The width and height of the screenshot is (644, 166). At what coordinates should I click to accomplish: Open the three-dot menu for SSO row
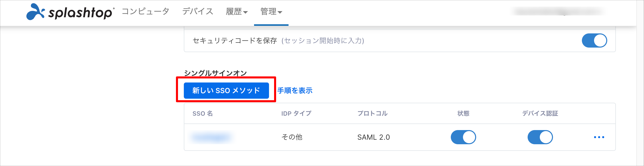pyautogui.click(x=599, y=137)
